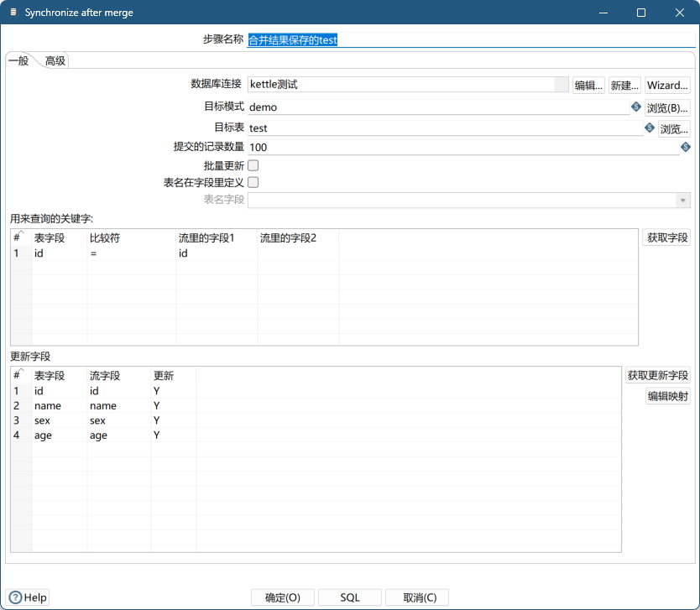The image size is (700, 610).
Task: Confirm with the 确定(O) button
Action: [x=283, y=597]
